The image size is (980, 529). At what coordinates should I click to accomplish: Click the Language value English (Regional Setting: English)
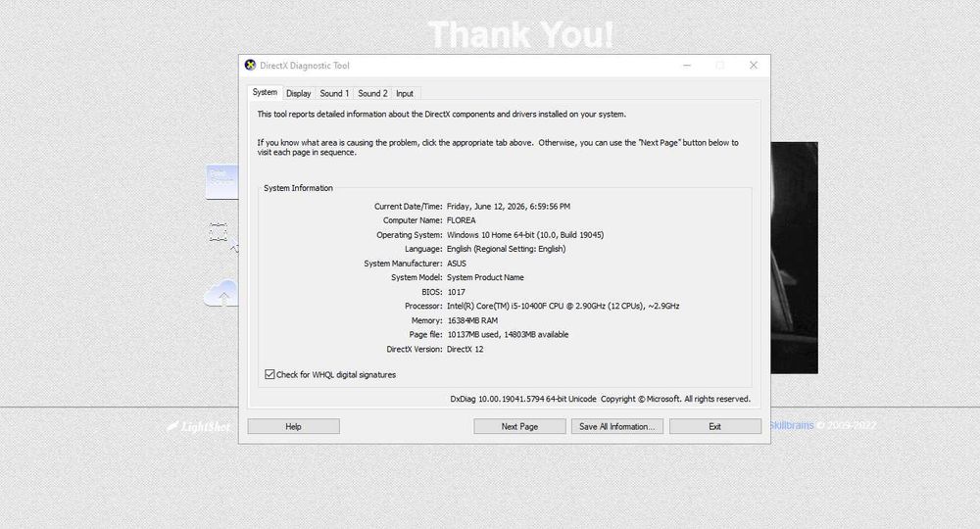point(507,249)
